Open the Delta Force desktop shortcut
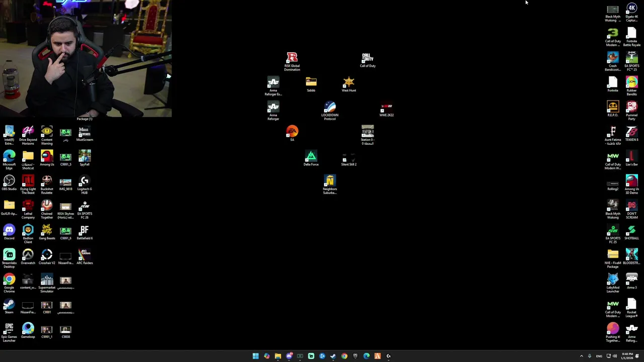The height and width of the screenshot is (362, 644). pos(311,158)
